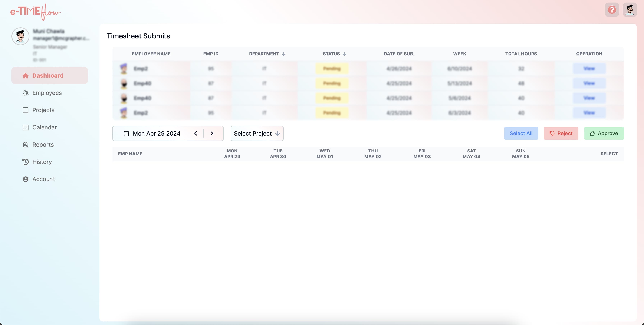
Task: Click the SELECT column header
Action: (609, 154)
